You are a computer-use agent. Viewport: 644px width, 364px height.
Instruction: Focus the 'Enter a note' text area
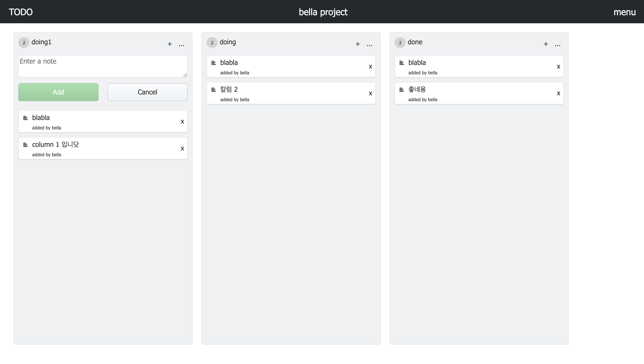point(103,66)
